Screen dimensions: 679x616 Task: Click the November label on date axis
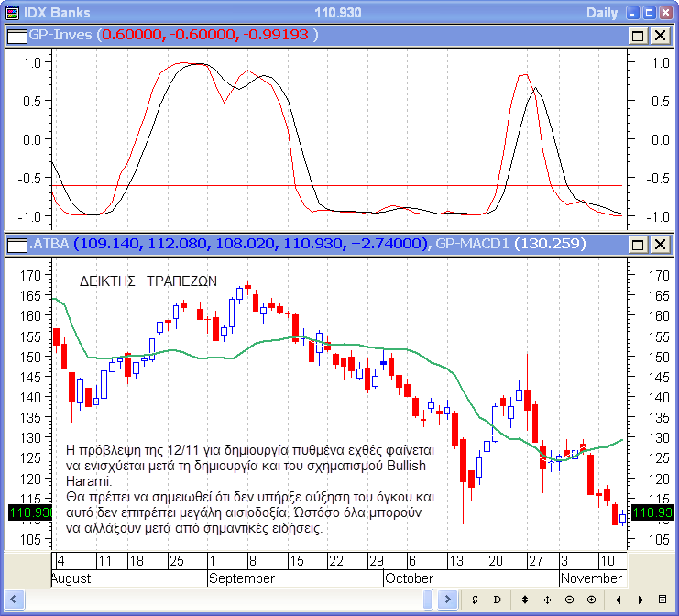(591, 578)
